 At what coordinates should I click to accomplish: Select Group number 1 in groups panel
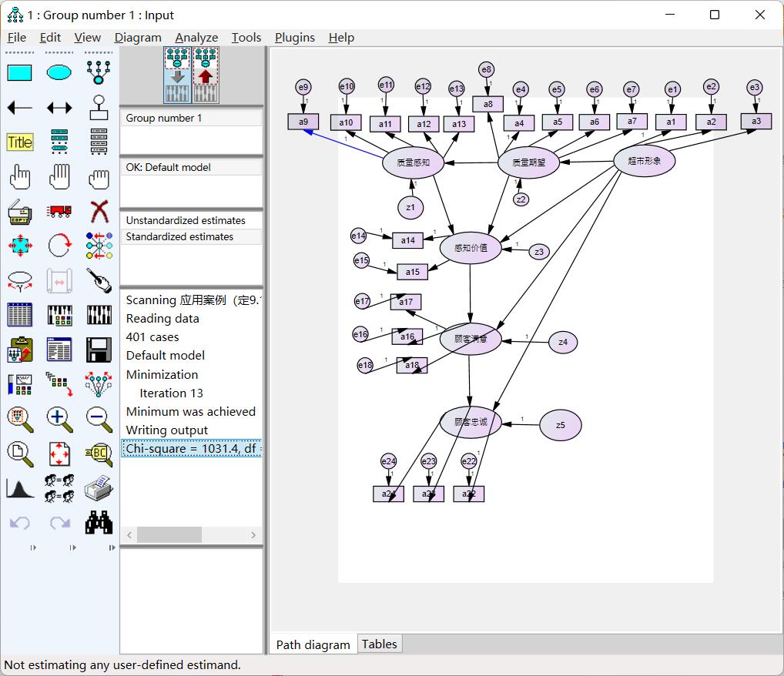click(164, 118)
